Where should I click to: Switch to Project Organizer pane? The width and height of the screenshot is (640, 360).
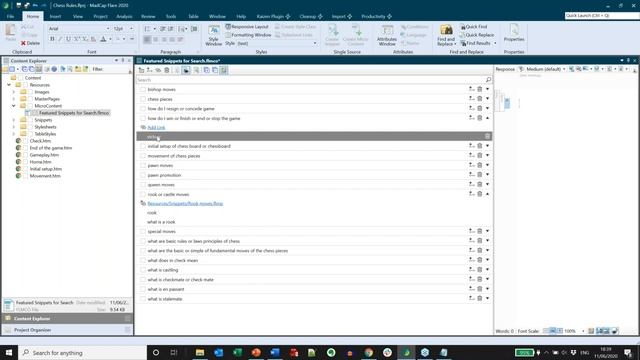67,330
